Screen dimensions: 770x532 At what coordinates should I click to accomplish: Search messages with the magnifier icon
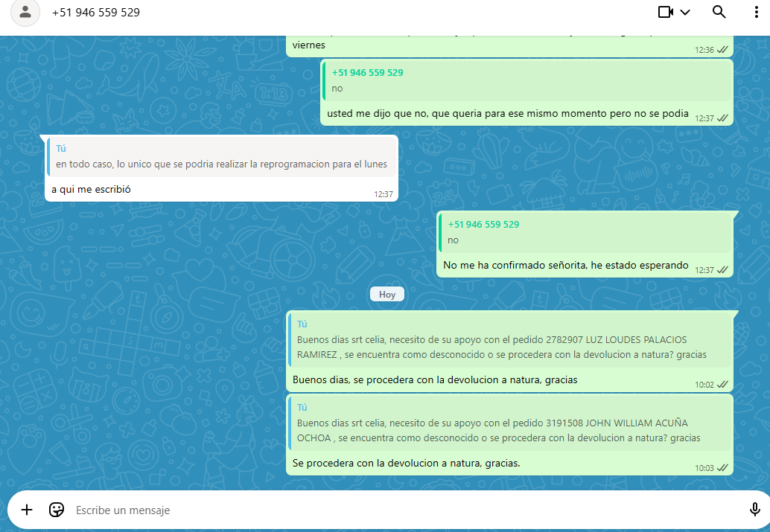click(x=719, y=12)
